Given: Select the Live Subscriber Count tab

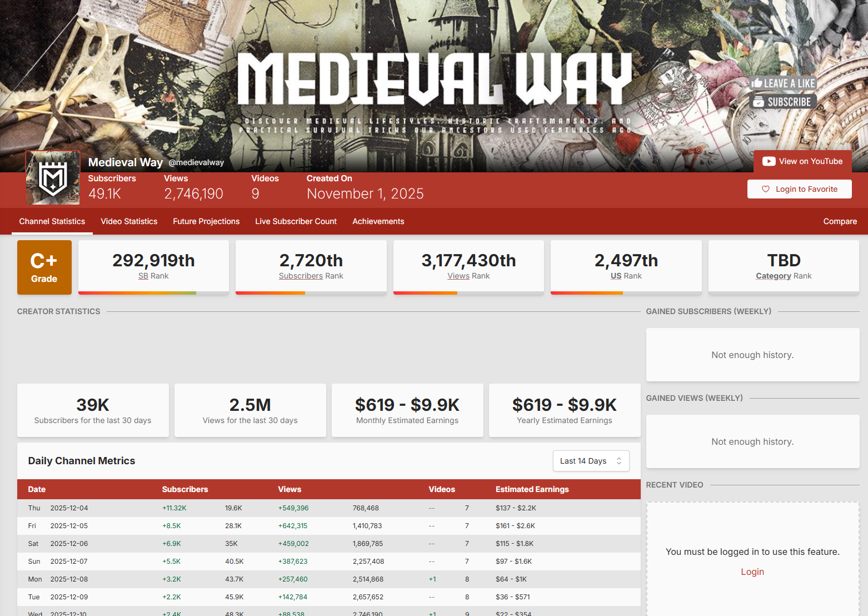Looking at the screenshot, I should pos(296,221).
